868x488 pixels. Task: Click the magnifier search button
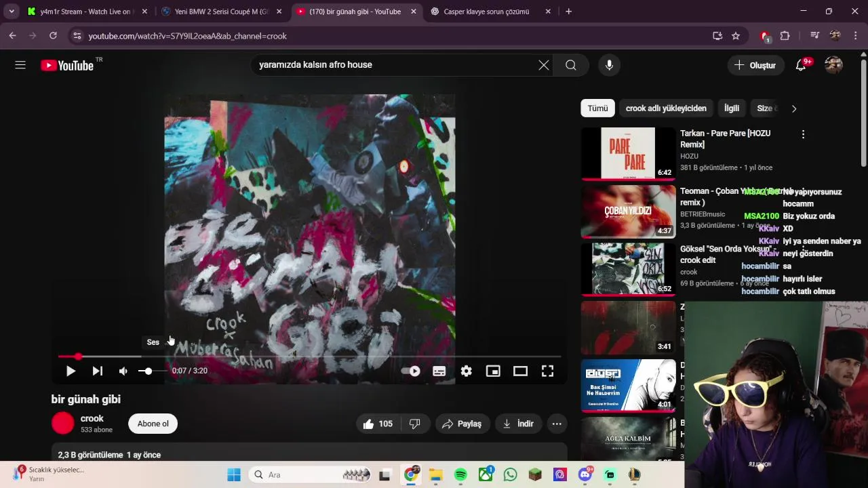571,65
